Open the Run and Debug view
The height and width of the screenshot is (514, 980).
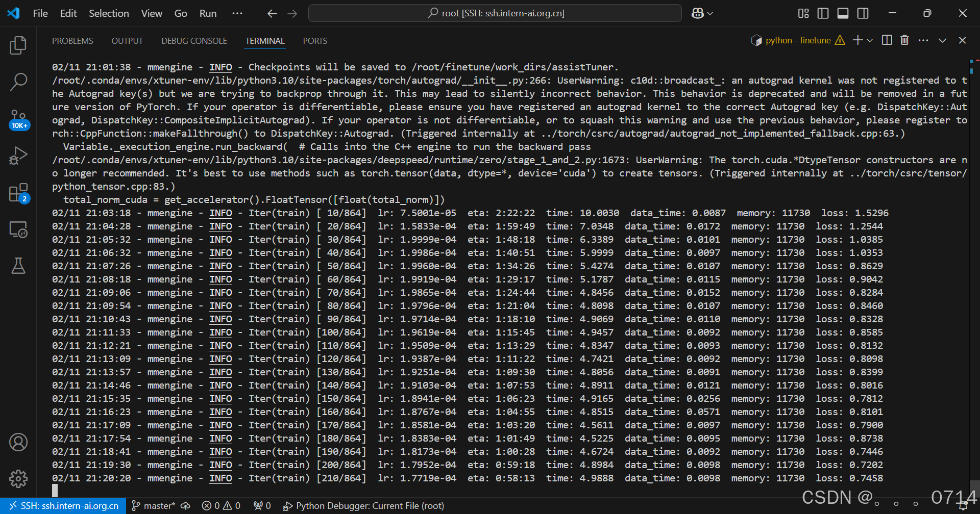18,156
